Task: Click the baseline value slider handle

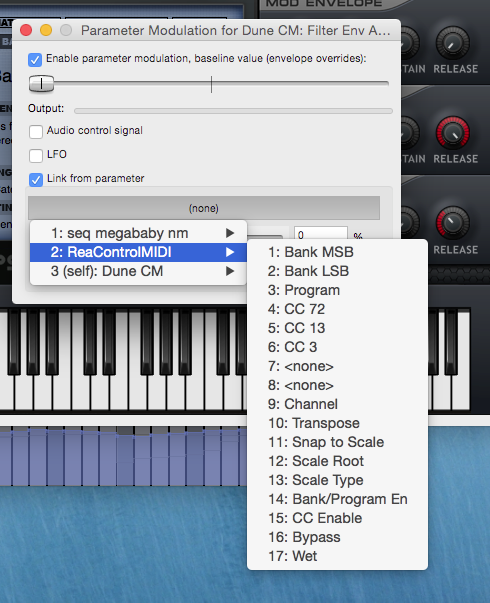Action: (42, 83)
